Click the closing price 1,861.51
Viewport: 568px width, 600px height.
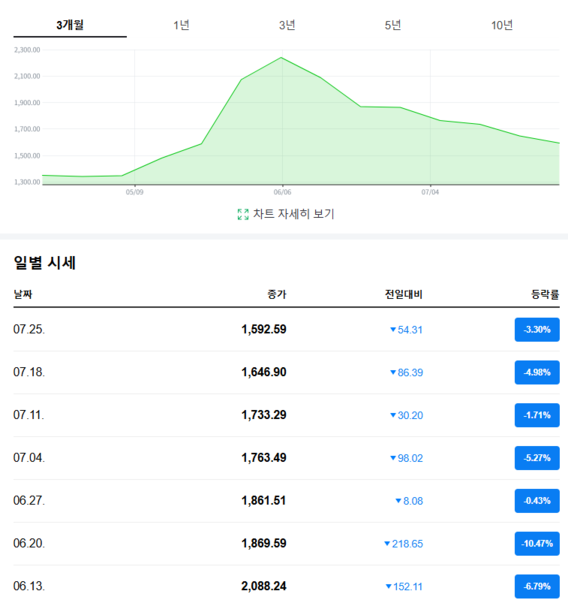(x=264, y=501)
